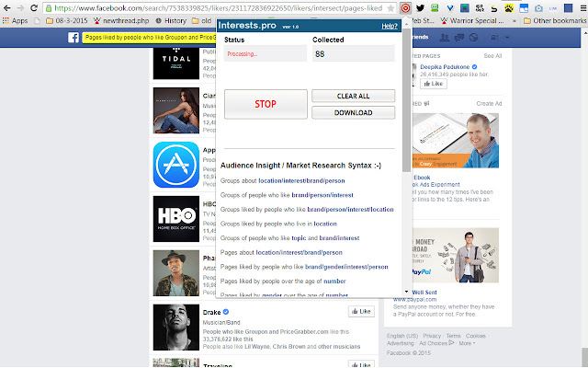The height and width of the screenshot is (368, 588).
Task: Like the Deepika Padukone page
Action: [x=434, y=84]
